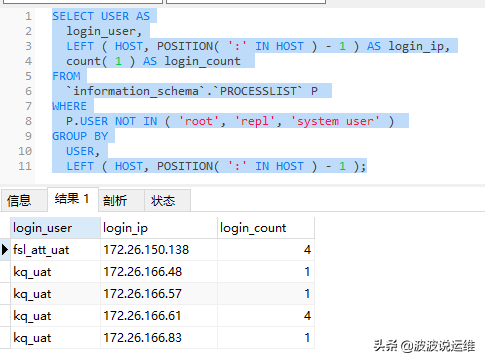The width and height of the screenshot is (485, 362).
Task: Click login_count value for 172.26.166.48
Action: (x=266, y=272)
